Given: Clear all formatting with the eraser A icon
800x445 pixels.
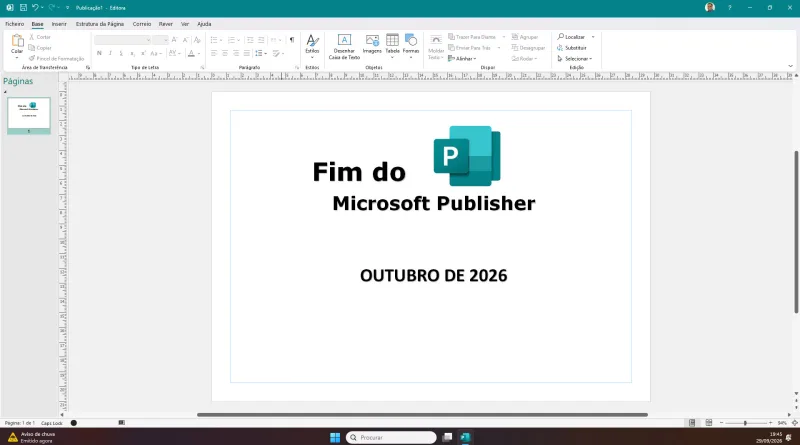Looking at the screenshot, I should click(197, 40).
